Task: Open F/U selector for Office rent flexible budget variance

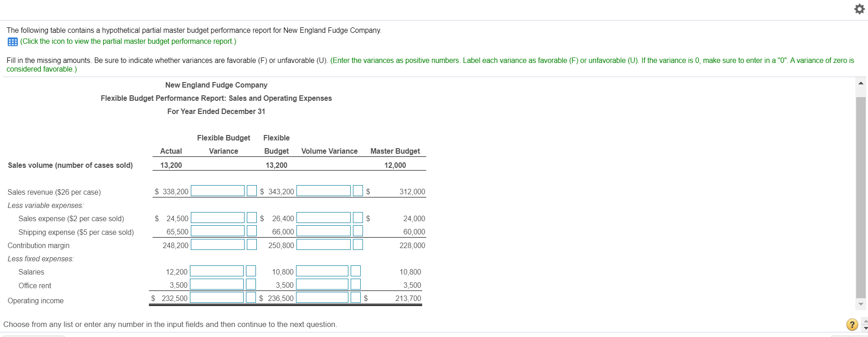Action: pos(251,284)
